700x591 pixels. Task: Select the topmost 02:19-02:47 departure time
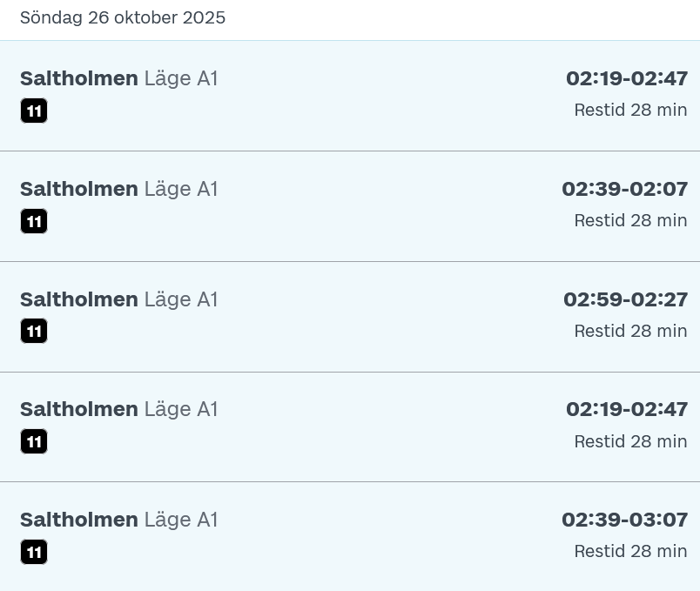[627, 78]
